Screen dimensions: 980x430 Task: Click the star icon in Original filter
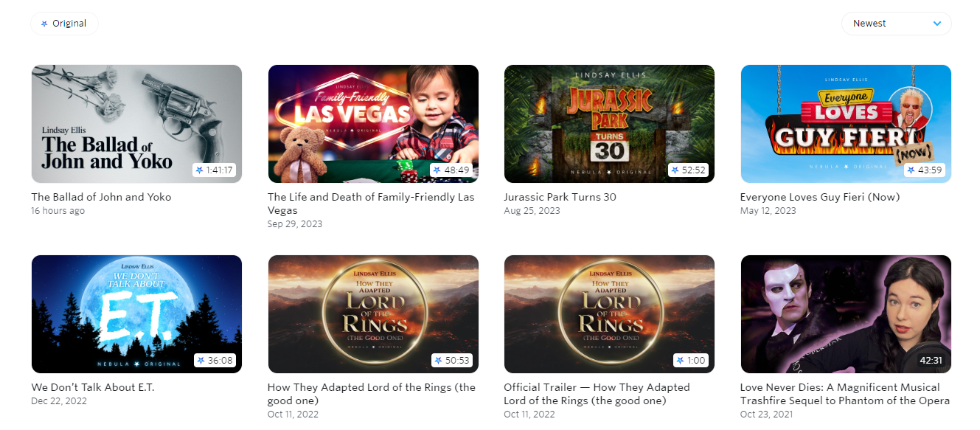click(44, 24)
